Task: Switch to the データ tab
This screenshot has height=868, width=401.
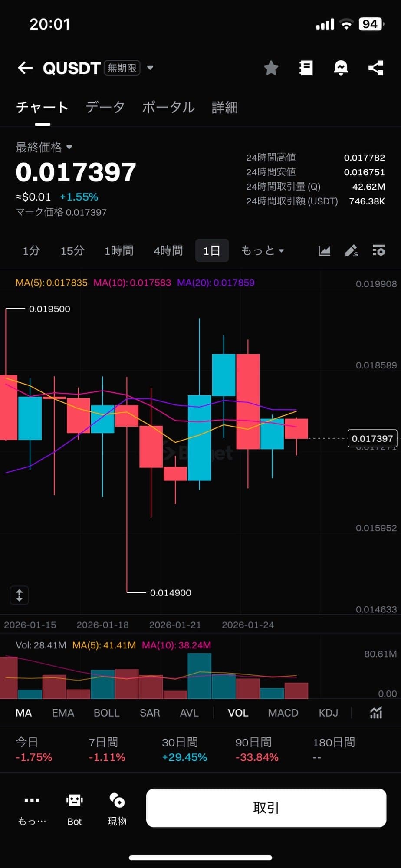Action: pyautogui.click(x=105, y=107)
